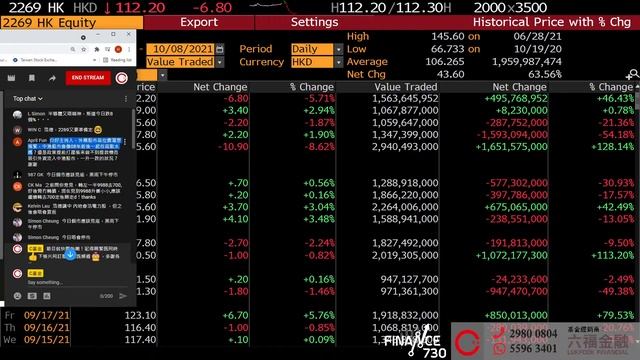Click the clapperboard create-clip icon in stream toolbar
This screenshot has height=360, width=640.
11,78
